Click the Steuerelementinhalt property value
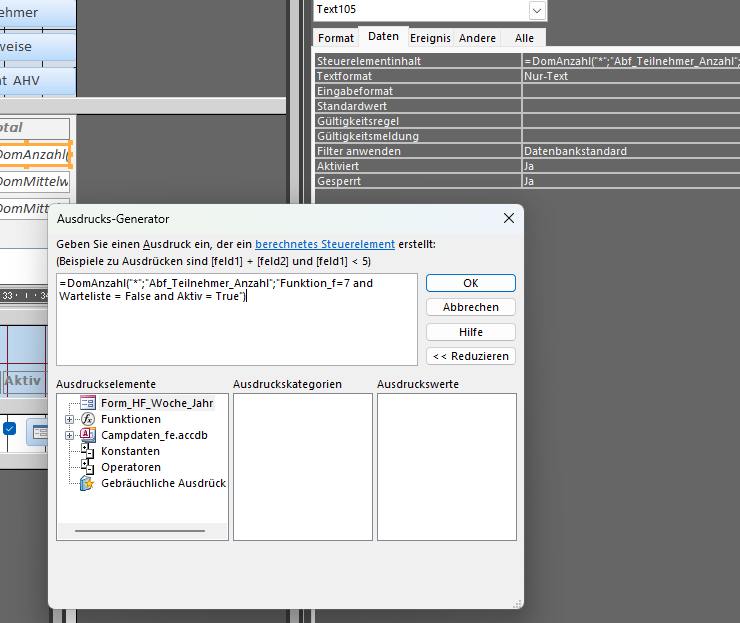The height and width of the screenshot is (623, 740). 631,61
